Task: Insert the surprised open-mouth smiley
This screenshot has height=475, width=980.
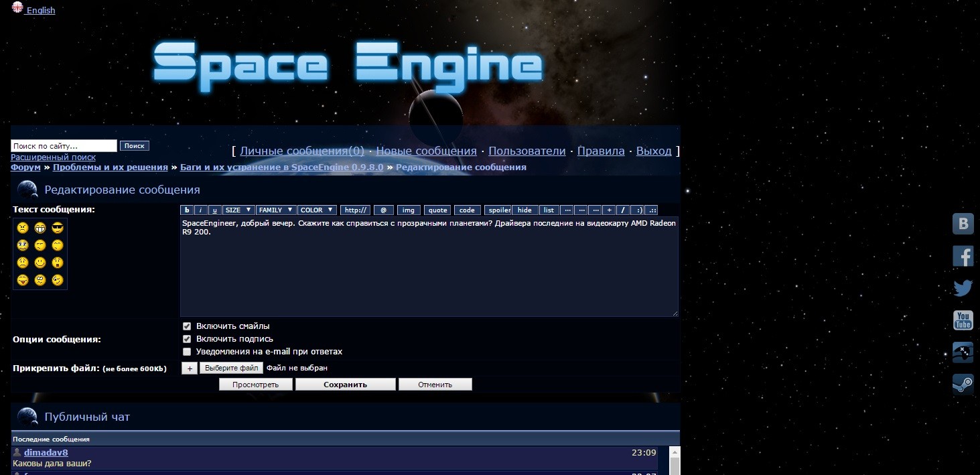Action: click(x=58, y=263)
